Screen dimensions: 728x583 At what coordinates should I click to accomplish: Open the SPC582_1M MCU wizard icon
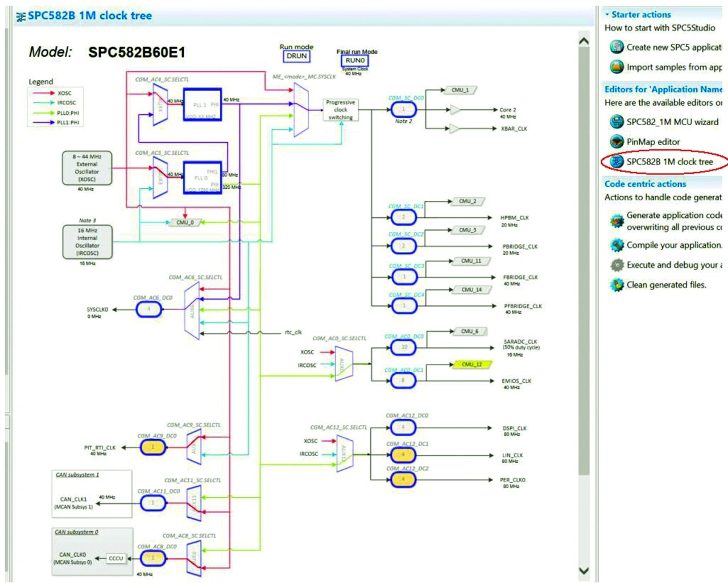pyautogui.click(x=617, y=122)
